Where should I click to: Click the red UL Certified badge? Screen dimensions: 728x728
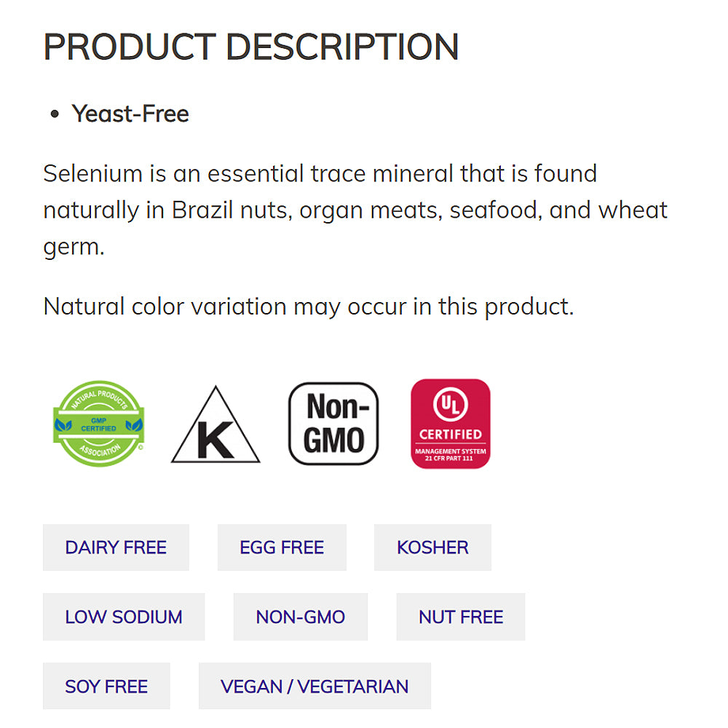[x=451, y=424]
